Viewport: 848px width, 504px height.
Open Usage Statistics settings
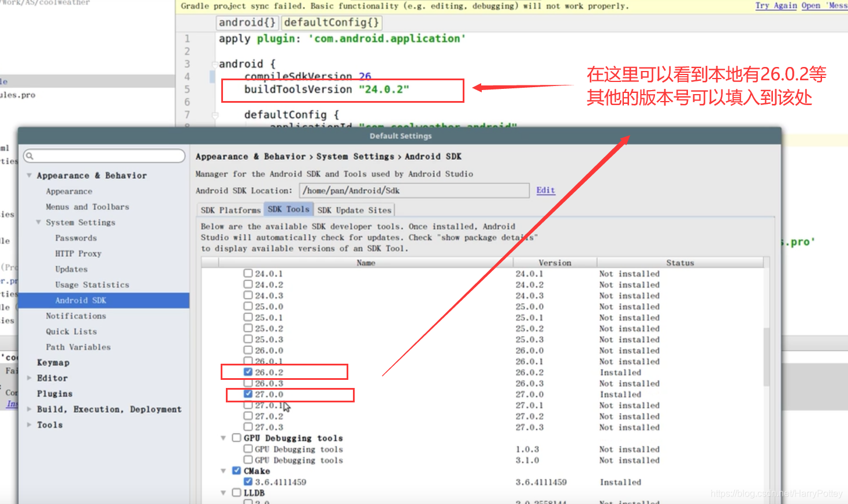(92, 285)
